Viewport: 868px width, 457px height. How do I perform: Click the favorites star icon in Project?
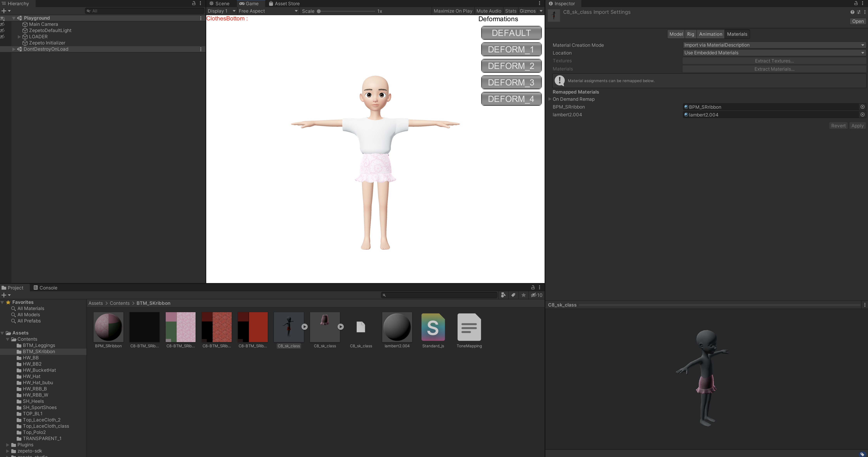(x=523, y=295)
